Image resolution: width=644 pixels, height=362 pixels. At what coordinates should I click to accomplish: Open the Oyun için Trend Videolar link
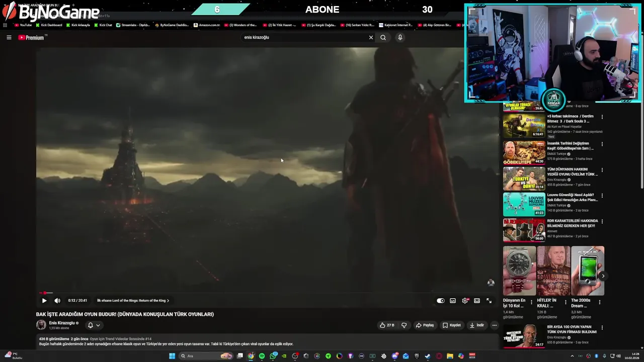click(121, 339)
